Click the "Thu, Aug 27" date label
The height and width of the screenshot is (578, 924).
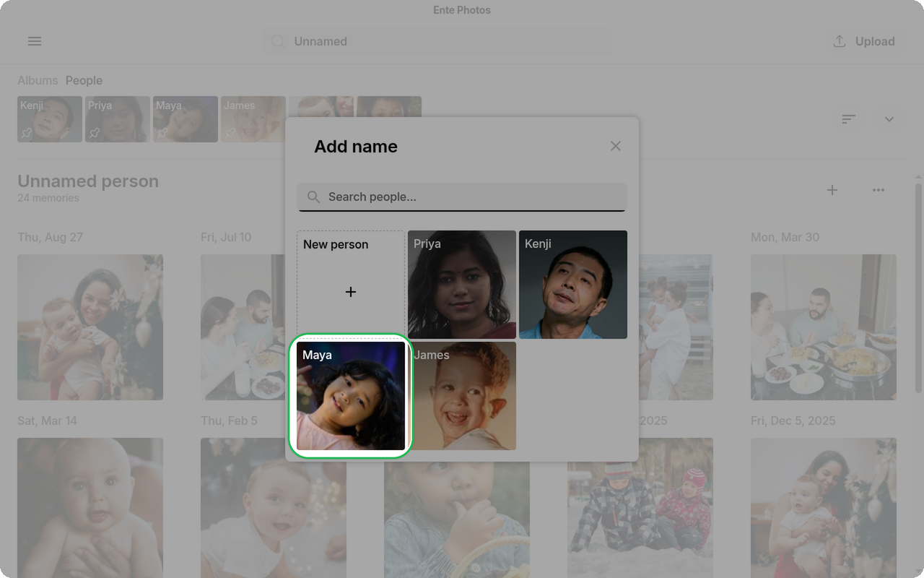point(51,237)
